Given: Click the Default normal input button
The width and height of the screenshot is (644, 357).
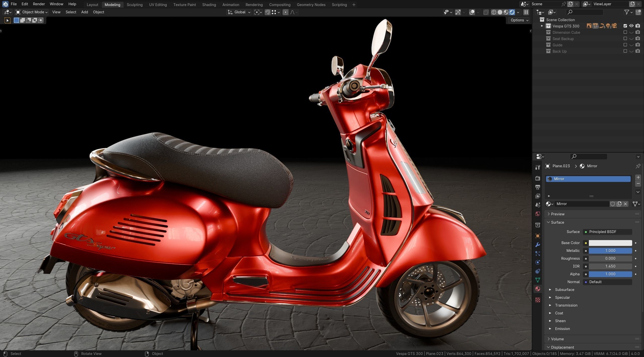Looking at the screenshot, I should (608, 282).
